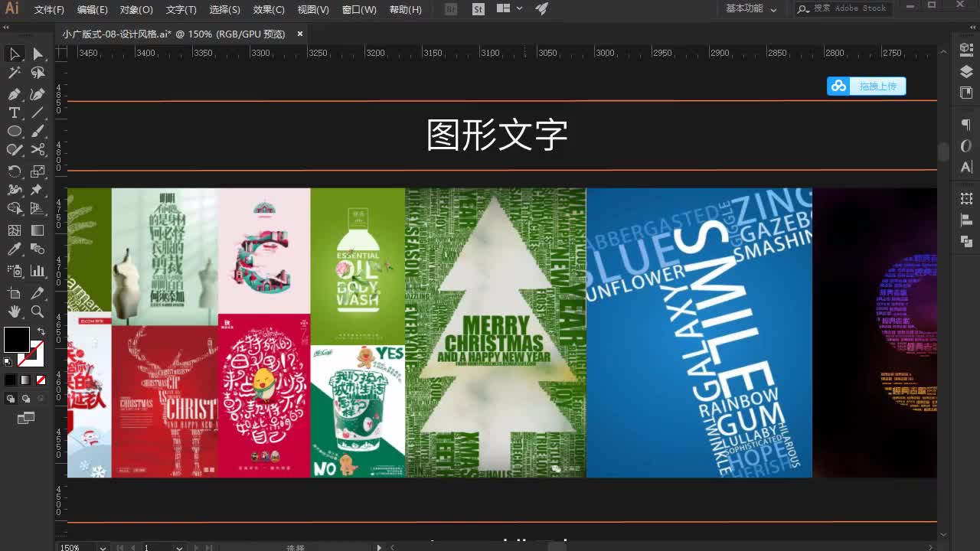This screenshot has width=980, height=551.
Task: Click the GPU performance rocket icon
Action: point(542,8)
